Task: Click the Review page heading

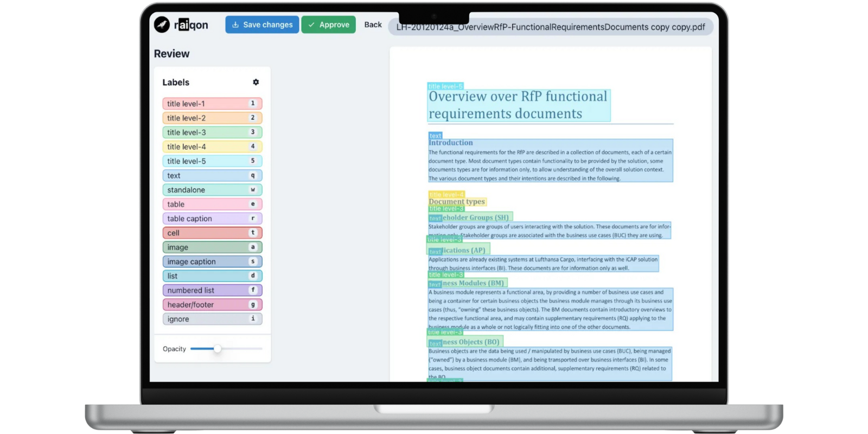Action: (171, 54)
